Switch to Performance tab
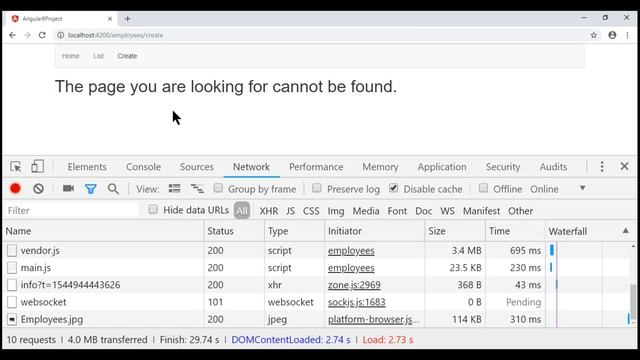Viewport: 640px width, 360px height. click(316, 167)
